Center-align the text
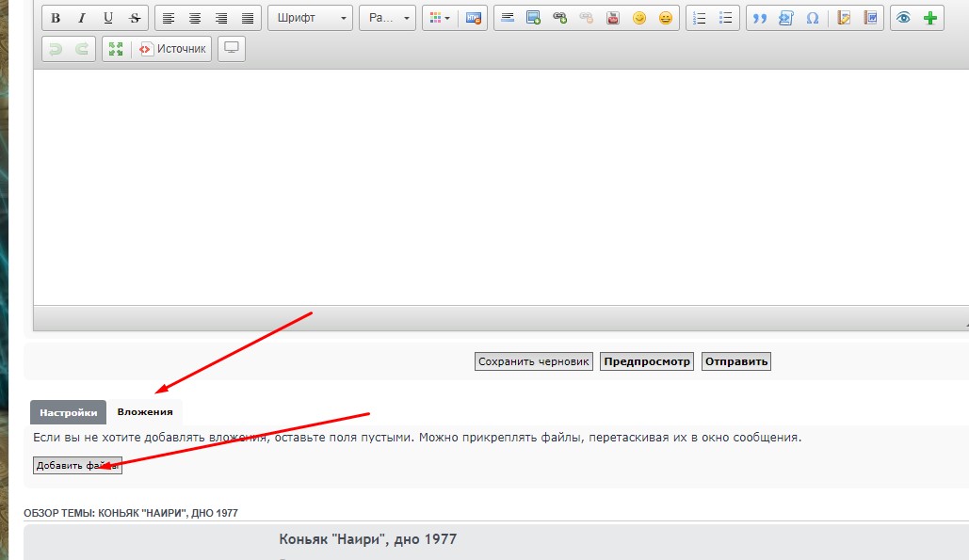The width and height of the screenshot is (969, 560). pyautogui.click(x=195, y=18)
